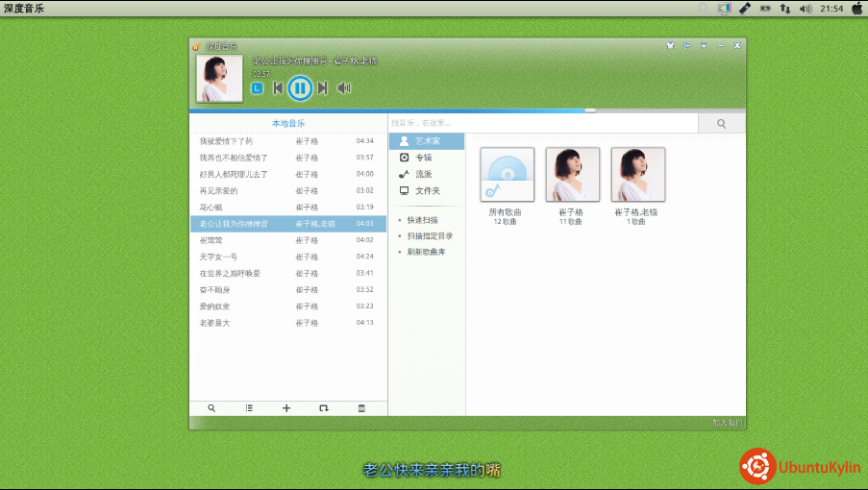Add music with the plus icon
Screen dimensions: 868x490
[286, 408]
